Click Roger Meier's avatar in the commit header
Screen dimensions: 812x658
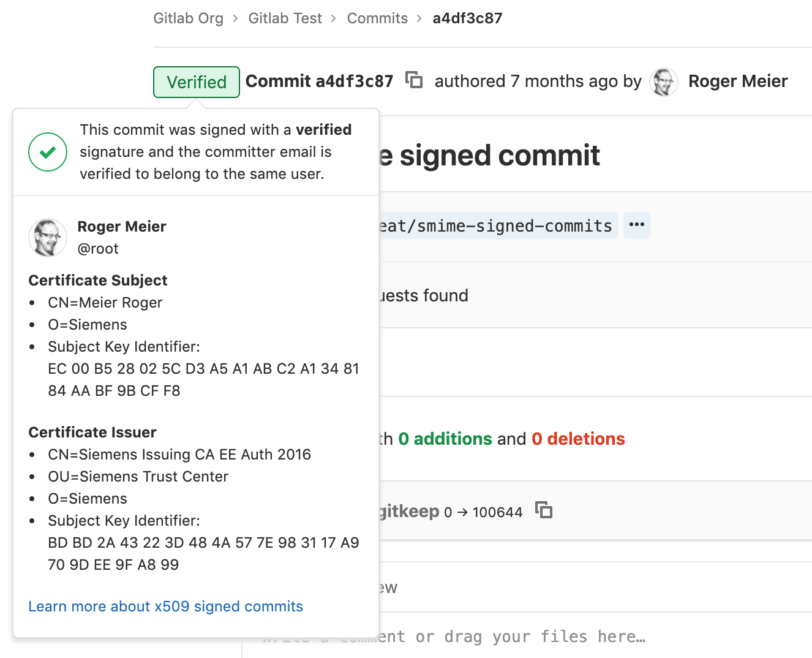click(x=664, y=81)
